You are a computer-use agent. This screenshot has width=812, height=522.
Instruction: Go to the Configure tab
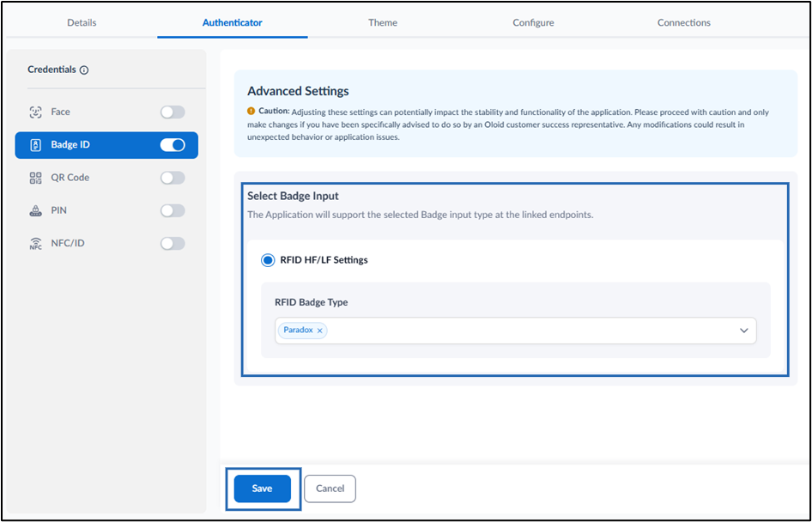pos(533,23)
